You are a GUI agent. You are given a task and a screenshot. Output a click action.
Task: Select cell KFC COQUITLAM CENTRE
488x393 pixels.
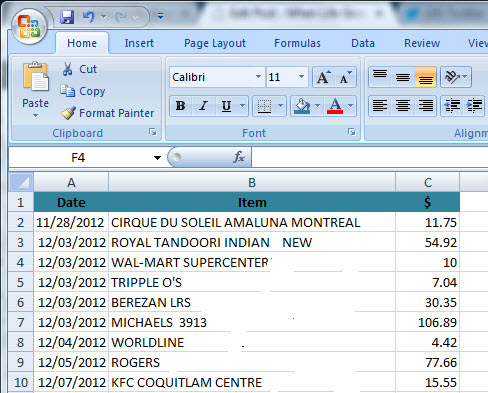coord(252,382)
